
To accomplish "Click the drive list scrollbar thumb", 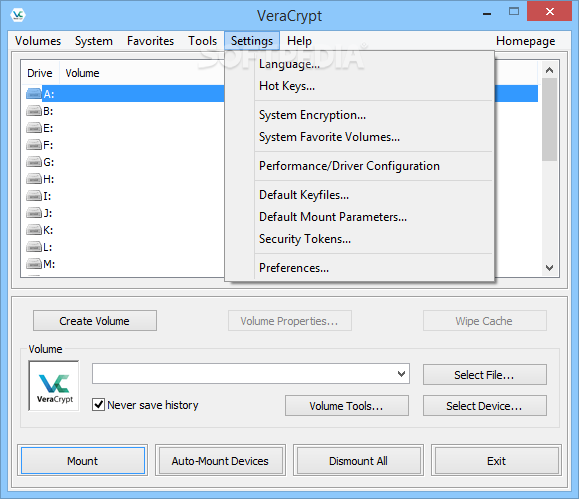I will (x=549, y=119).
